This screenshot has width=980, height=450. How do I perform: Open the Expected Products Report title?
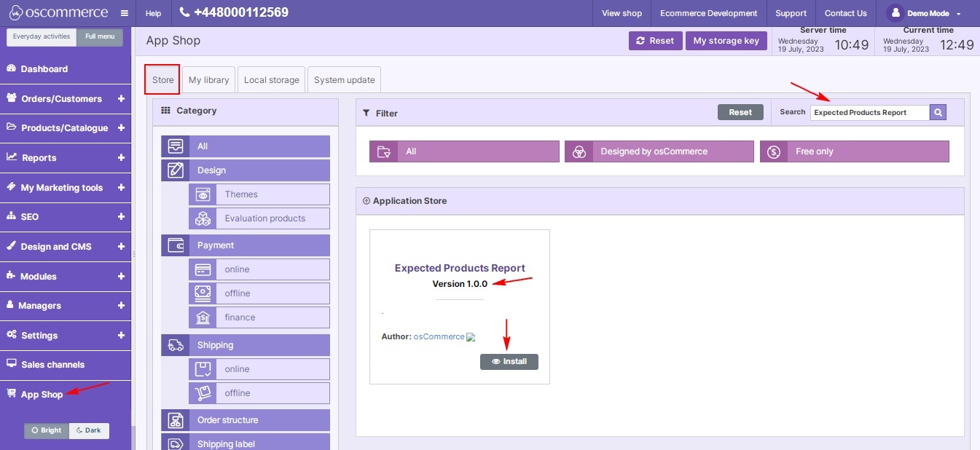[x=460, y=268]
